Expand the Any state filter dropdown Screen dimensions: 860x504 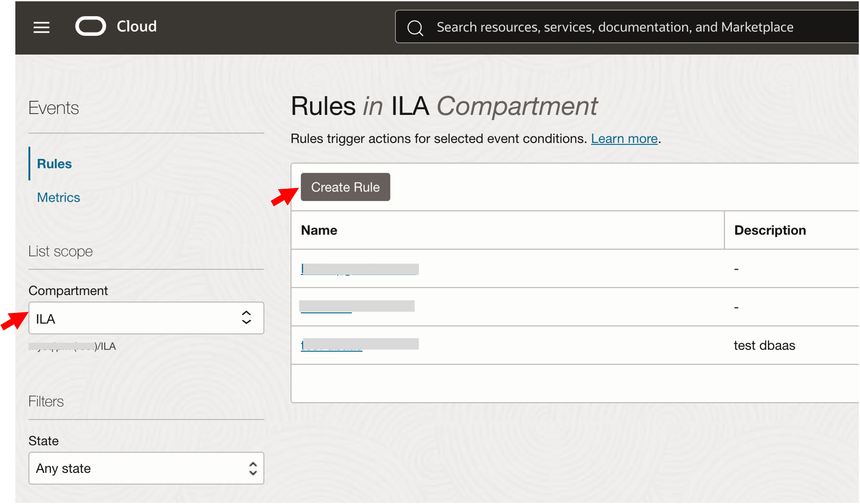pos(137,468)
